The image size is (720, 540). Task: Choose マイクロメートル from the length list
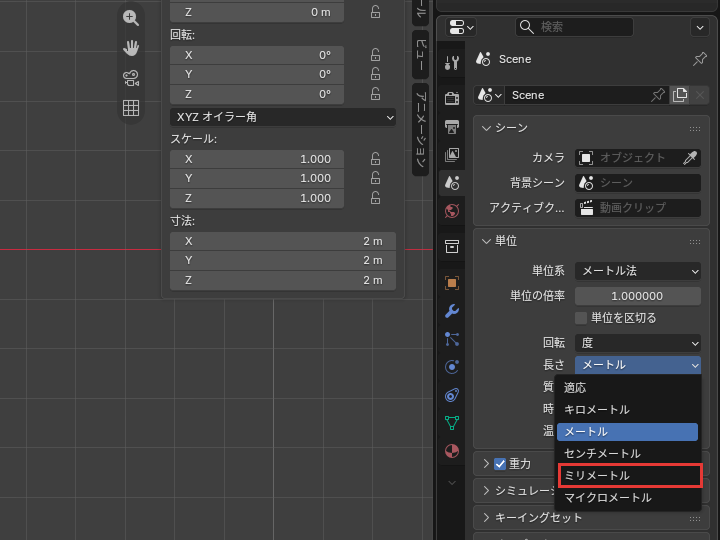coord(627,498)
